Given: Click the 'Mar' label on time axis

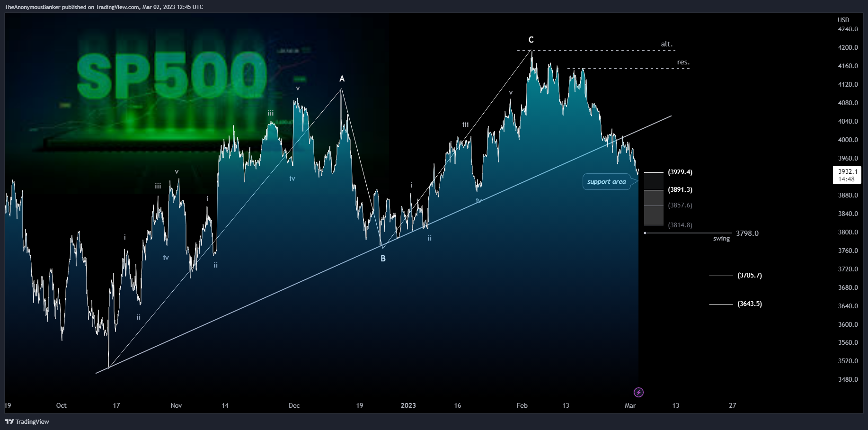Looking at the screenshot, I should (x=630, y=405).
